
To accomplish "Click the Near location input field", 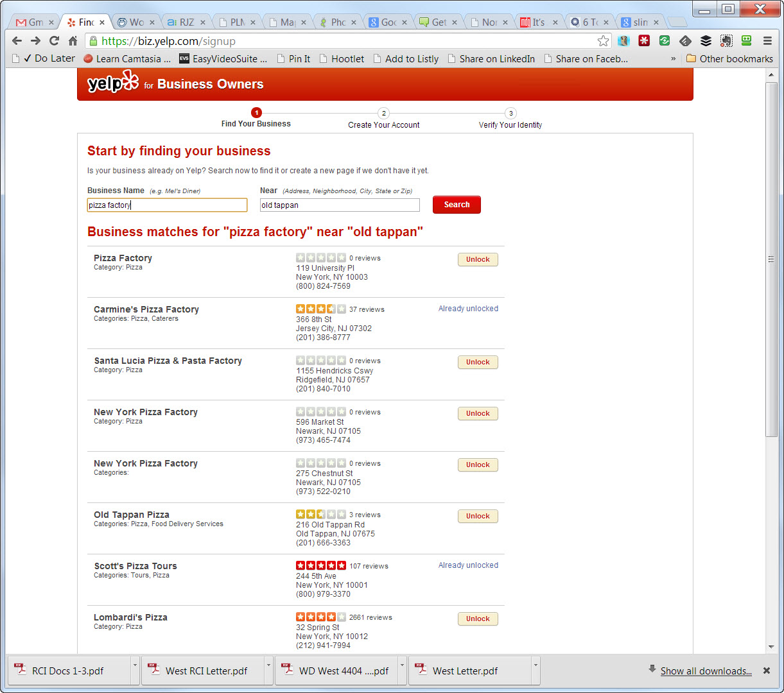I will click(x=340, y=205).
